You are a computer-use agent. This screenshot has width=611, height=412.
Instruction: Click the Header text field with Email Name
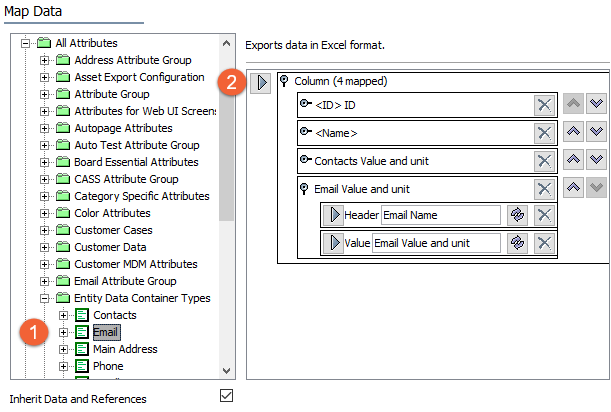pyautogui.click(x=440, y=215)
